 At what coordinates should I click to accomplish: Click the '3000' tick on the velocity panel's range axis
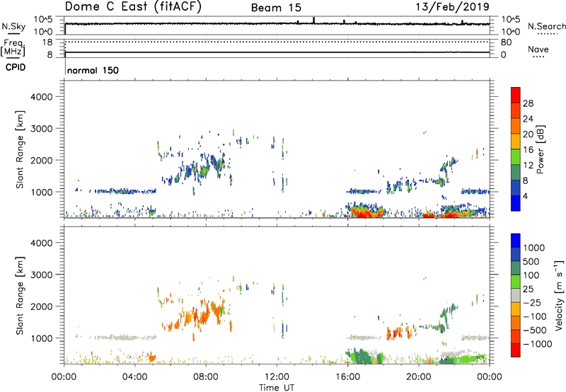coord(42,275)
